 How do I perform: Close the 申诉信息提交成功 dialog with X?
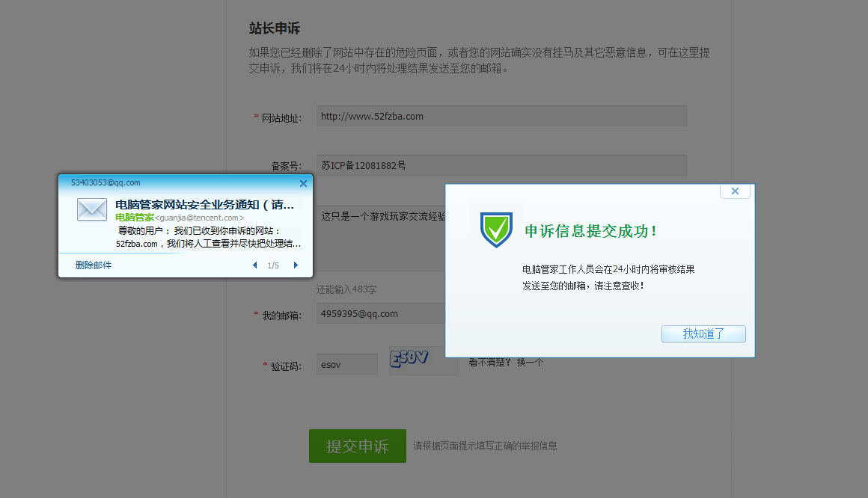coord(735,191)
